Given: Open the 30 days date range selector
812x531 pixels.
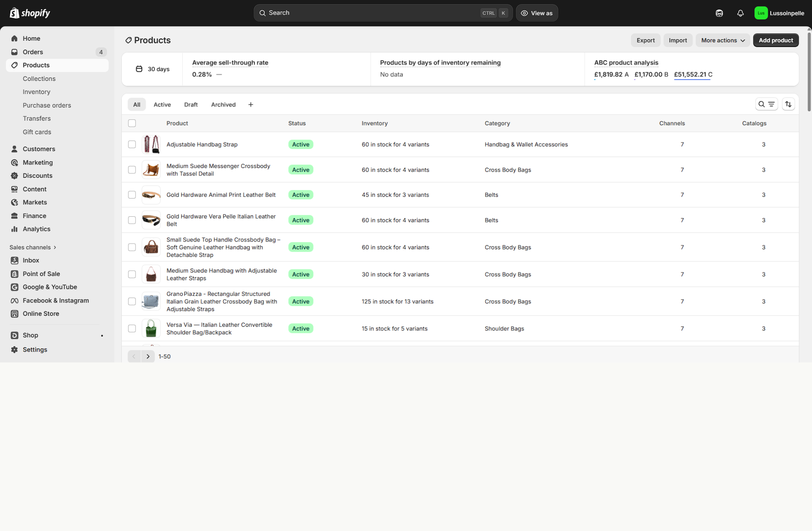Looking at the screenshot, I should click(x=152, y=69).
